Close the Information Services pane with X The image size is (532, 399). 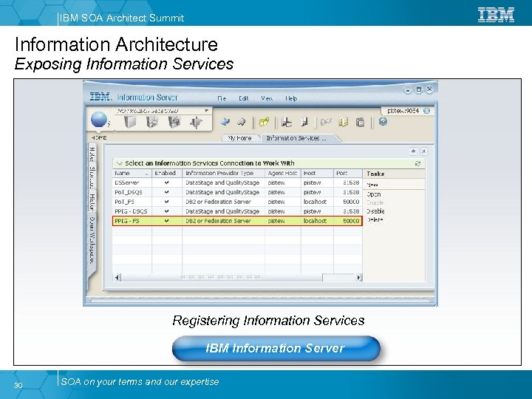tap(423, 151)
